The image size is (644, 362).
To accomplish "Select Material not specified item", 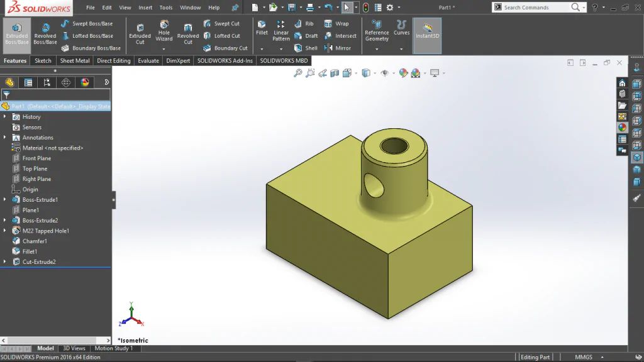I will [x=53, y=148].
